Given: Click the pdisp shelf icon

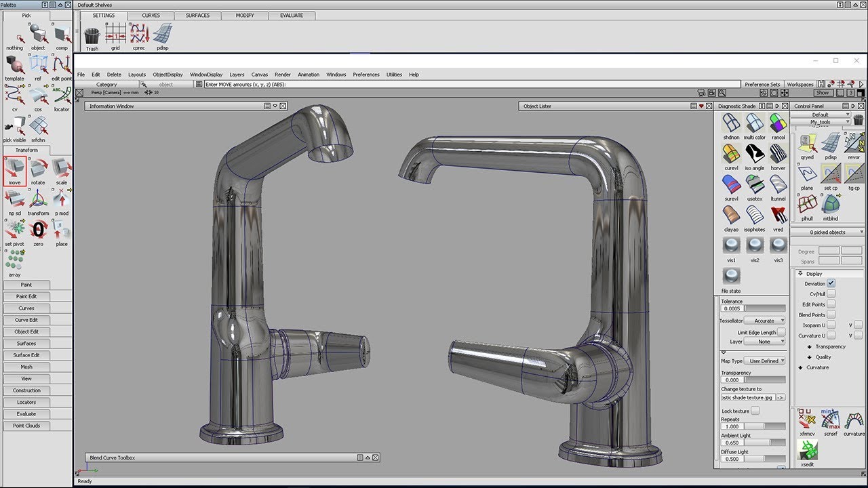Looking at the screenshot, I should click(162, 36).
